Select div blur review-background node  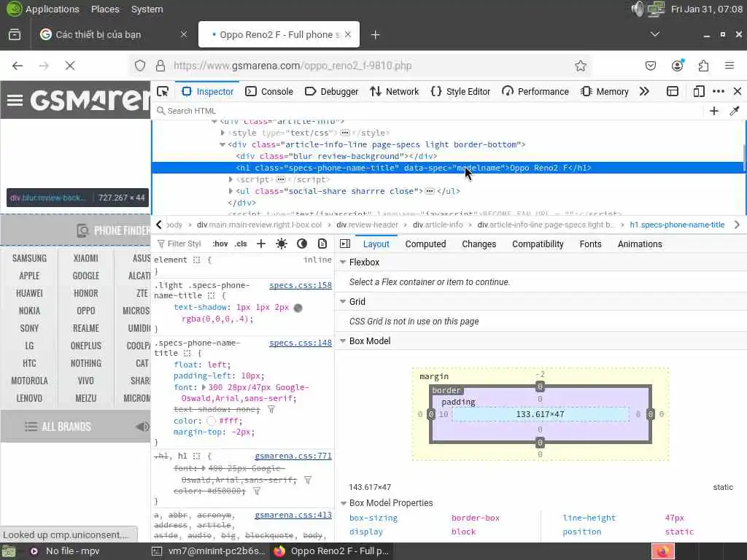336,156
